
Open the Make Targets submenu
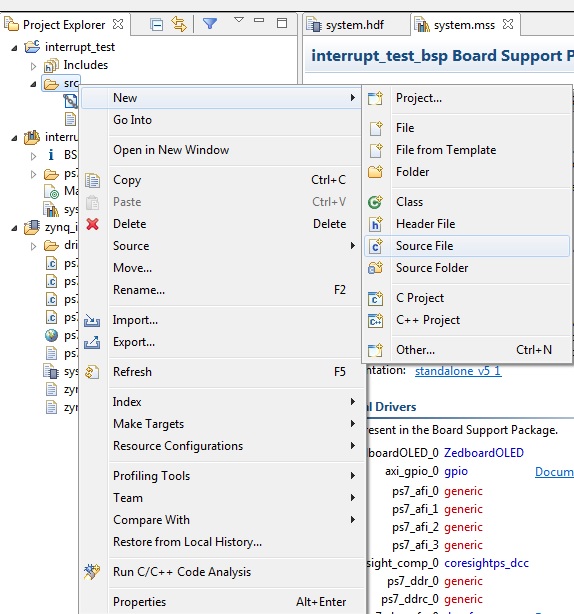tap(222, 424)
